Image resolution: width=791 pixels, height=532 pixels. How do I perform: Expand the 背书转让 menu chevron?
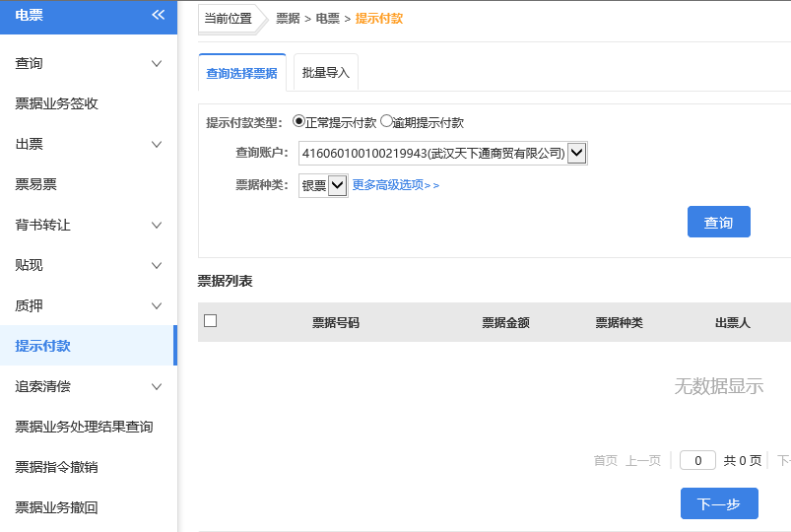157,226
